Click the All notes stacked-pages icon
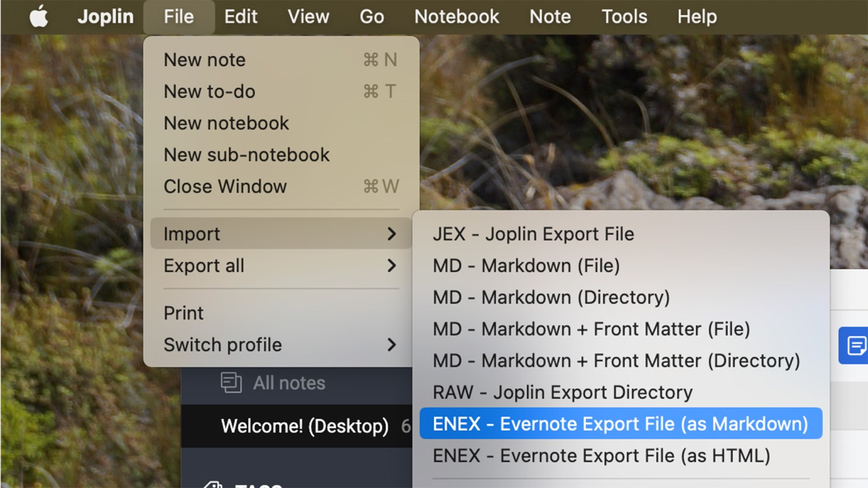 click(x=232, y=383)
